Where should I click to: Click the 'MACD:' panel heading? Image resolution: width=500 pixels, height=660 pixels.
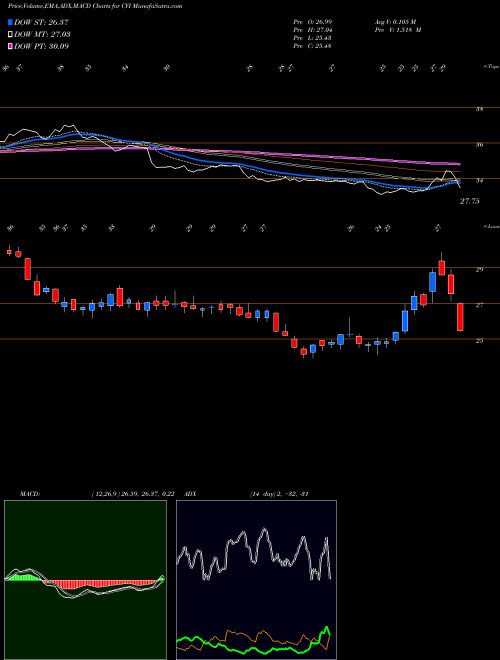(29, 494)
